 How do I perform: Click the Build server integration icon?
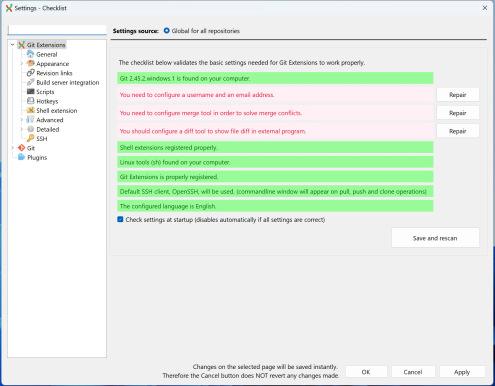[x=31, y=82]
